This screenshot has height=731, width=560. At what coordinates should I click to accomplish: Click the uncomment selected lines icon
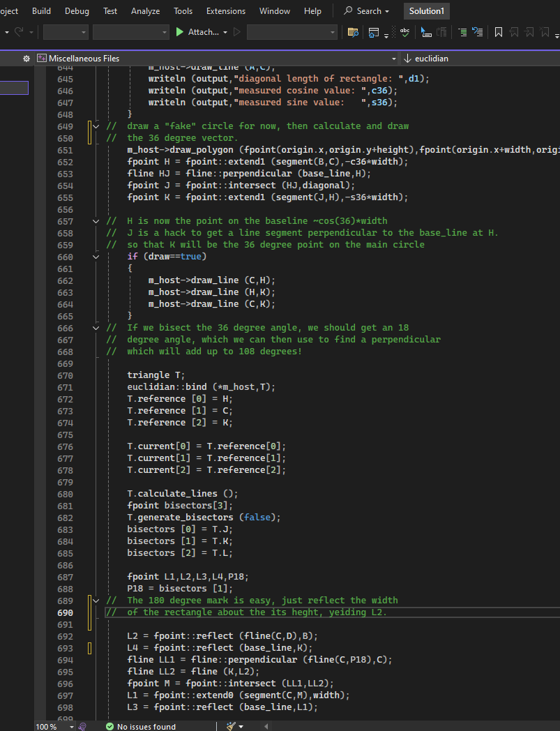[x=478, y=32]
